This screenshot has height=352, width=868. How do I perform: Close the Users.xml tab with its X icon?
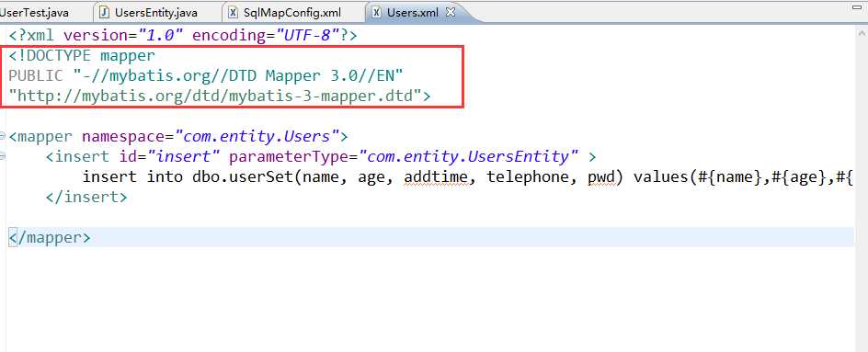click(451, 12)
